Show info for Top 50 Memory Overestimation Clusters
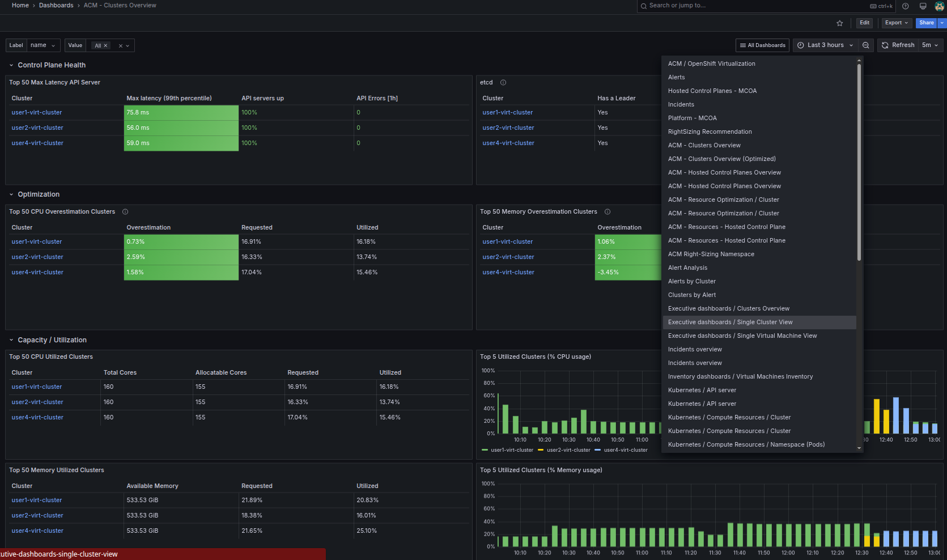Viewport: 947px width, 560px height. [608, 212]
